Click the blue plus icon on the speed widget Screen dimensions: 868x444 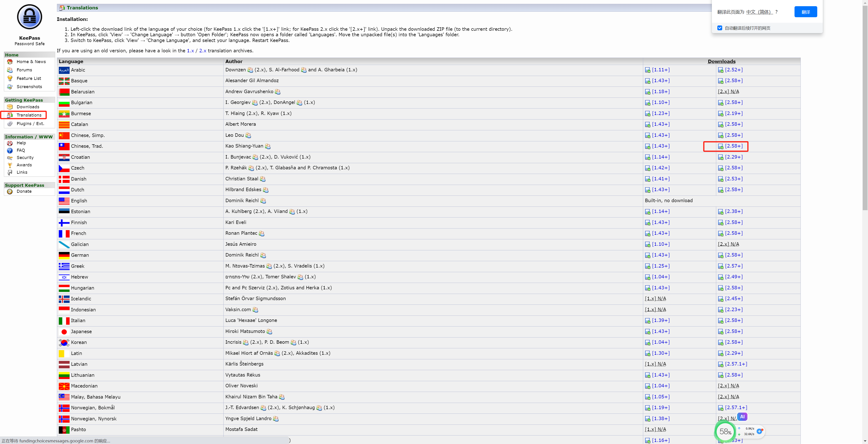(x=760, y=431)
